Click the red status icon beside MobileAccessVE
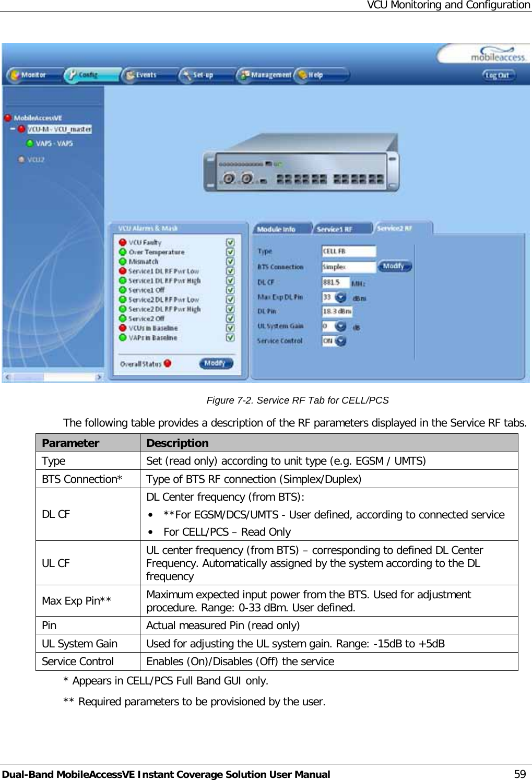Viewport: 532px width, 780px height. tap(8, 117)
